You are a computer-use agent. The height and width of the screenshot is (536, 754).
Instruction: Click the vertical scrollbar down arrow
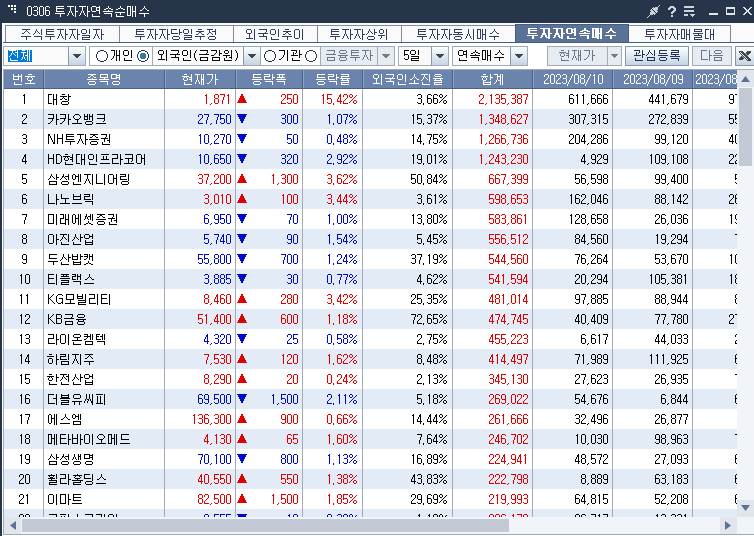745,507
